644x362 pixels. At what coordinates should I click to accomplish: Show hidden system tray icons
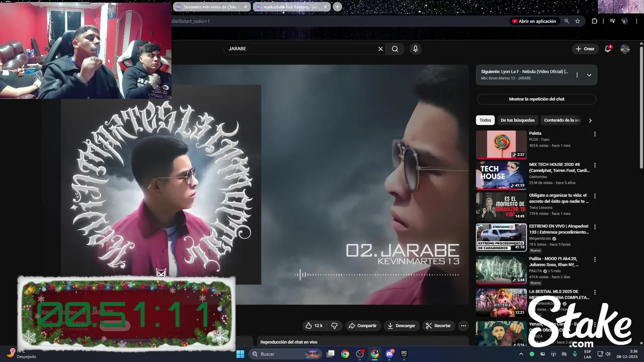pos(521,354)
